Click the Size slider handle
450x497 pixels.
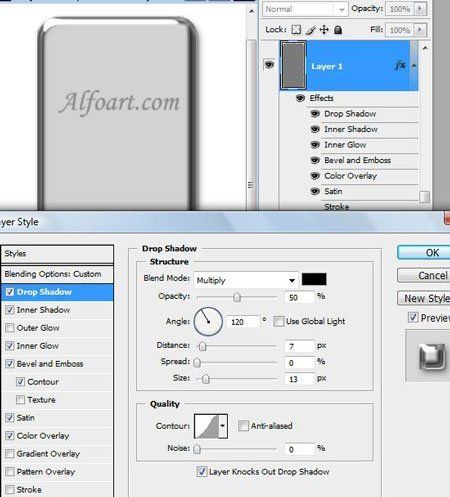click(206, 379)
